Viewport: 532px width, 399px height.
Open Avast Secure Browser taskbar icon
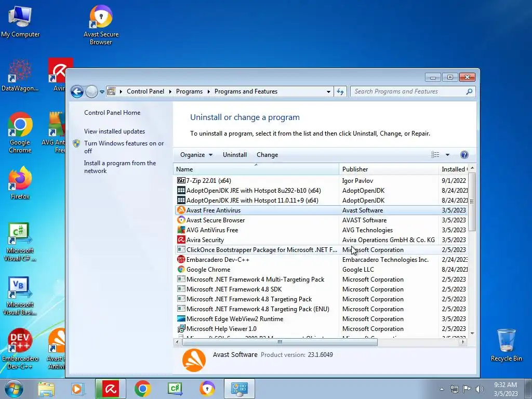pyautogui.click(x=207, y=389)
